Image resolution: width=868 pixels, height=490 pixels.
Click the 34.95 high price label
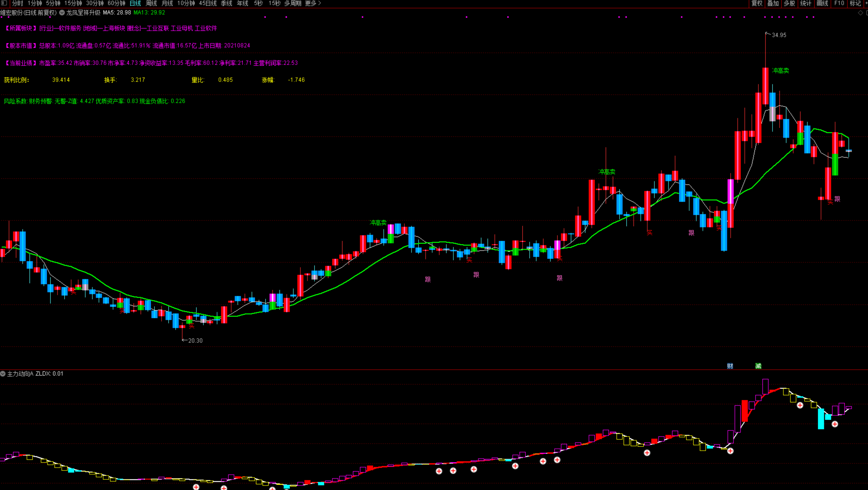(x=779, y=35)
